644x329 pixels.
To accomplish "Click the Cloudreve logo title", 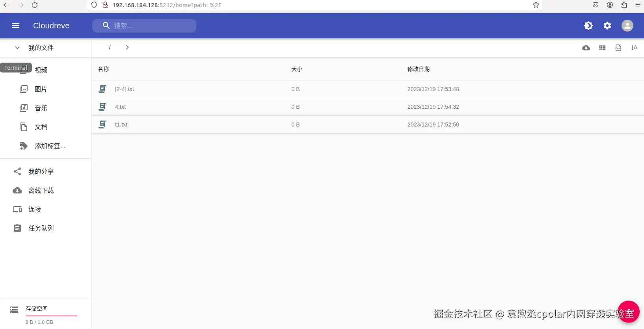I will pos(51,26).
